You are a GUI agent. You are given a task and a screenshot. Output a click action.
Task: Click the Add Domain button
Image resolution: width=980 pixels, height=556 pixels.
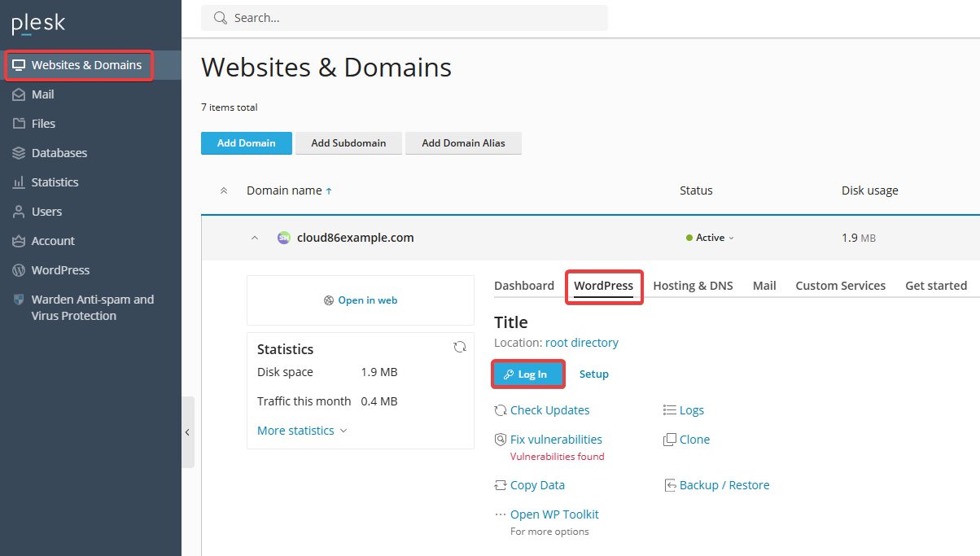tap(247, 143)
